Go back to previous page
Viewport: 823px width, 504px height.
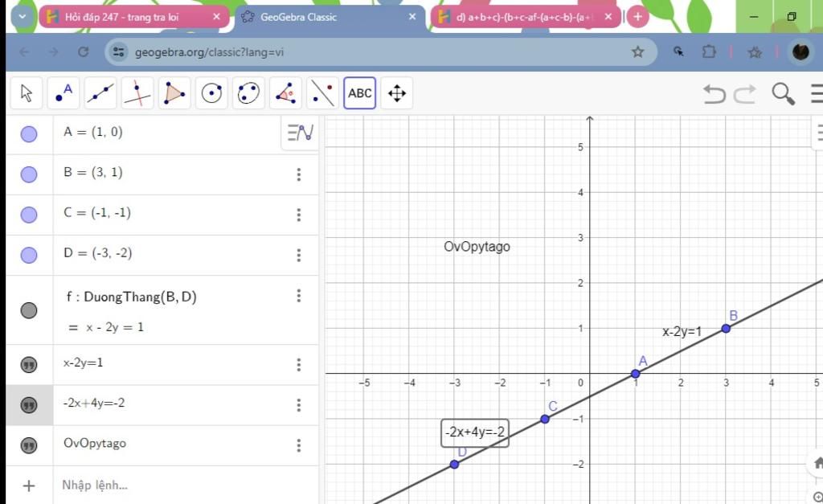tap(24, 52)
